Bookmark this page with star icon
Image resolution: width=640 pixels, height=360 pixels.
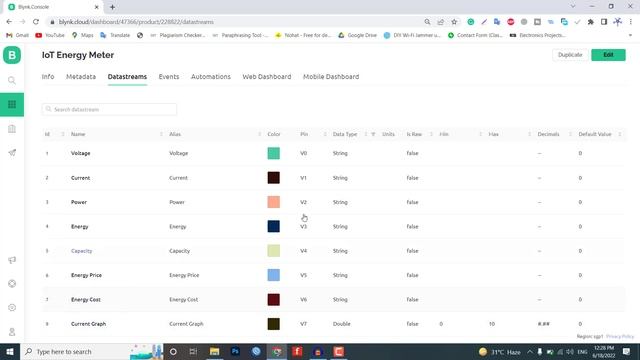point(454,22)
